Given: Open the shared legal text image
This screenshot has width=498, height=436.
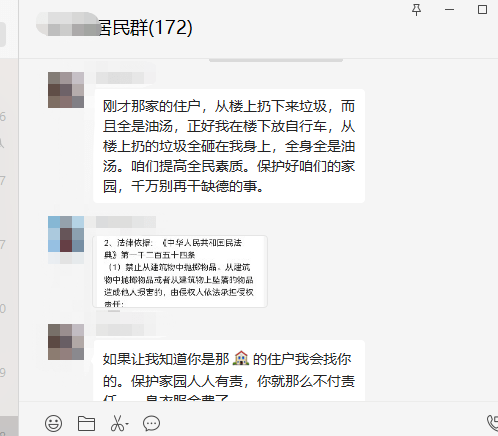Looking at the screenshot, I should pos(180,271).
